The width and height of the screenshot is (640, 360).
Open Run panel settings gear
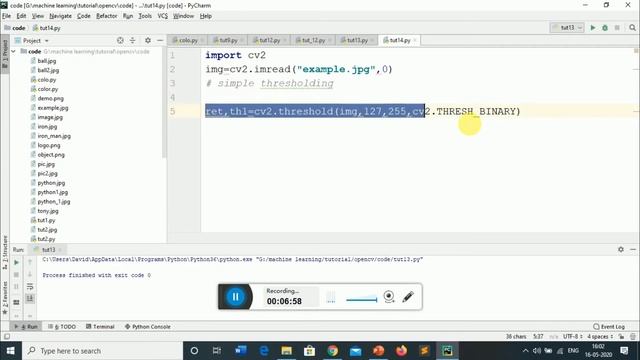[x=621, y=249]
